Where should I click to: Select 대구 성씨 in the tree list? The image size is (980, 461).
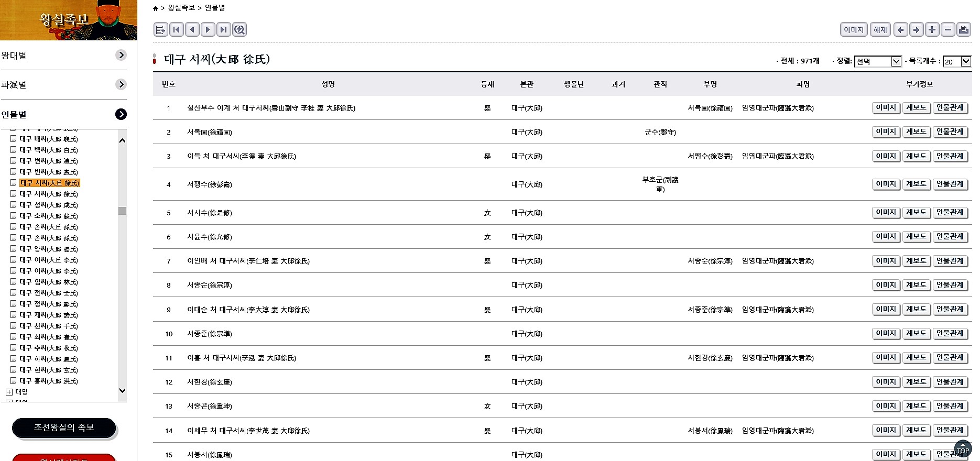pyautogui.click(x=49, y=205)
